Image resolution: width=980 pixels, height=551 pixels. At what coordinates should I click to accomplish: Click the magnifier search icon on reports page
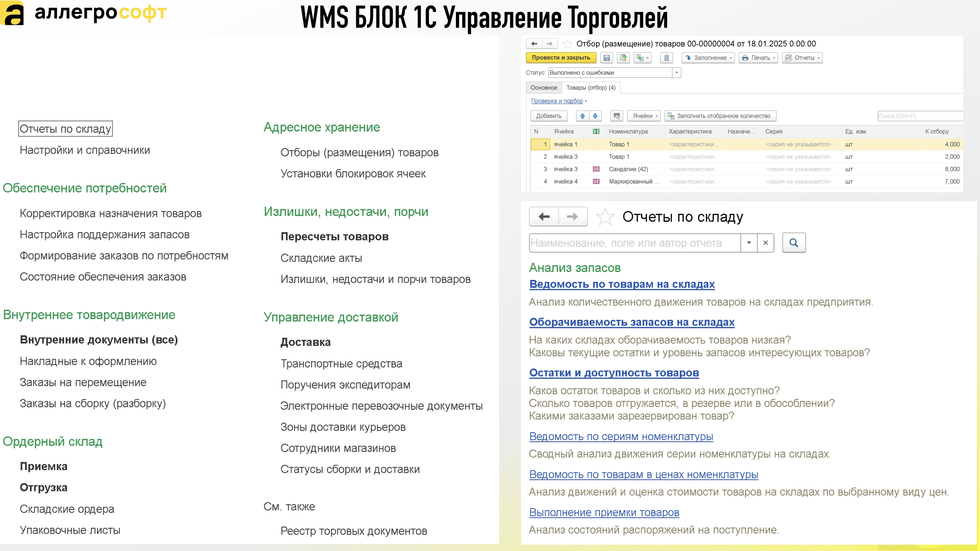(794, 243)
